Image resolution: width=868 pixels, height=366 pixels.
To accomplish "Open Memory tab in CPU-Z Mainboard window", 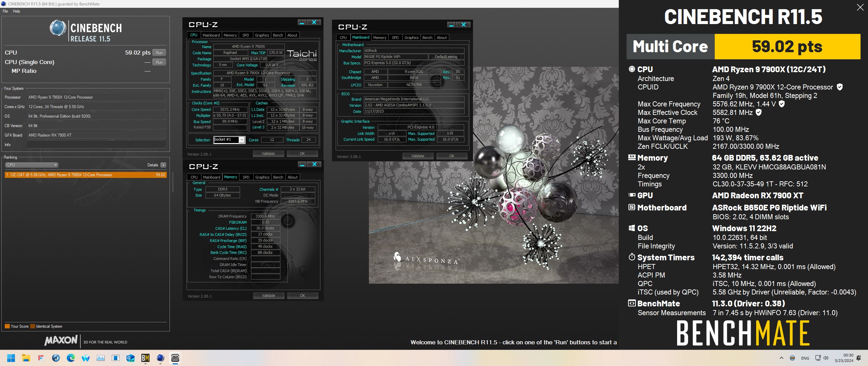I will 380,38.
